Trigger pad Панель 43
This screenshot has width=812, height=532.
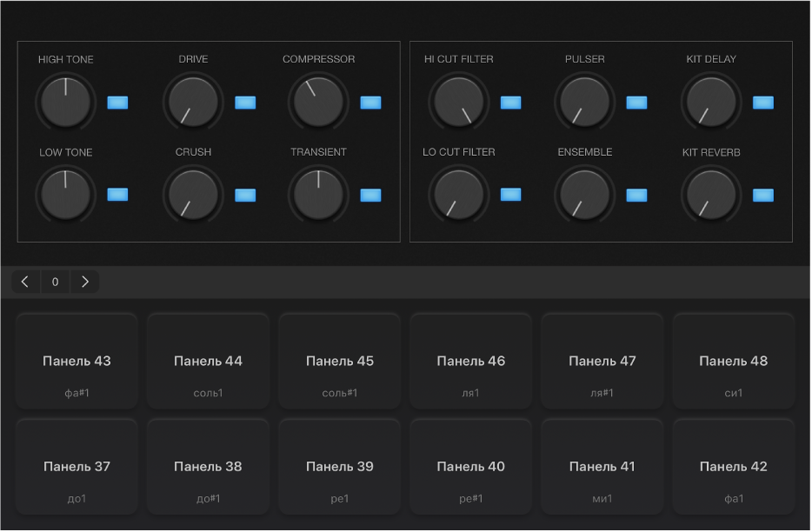pyautogui.click(x=77, y=361)
